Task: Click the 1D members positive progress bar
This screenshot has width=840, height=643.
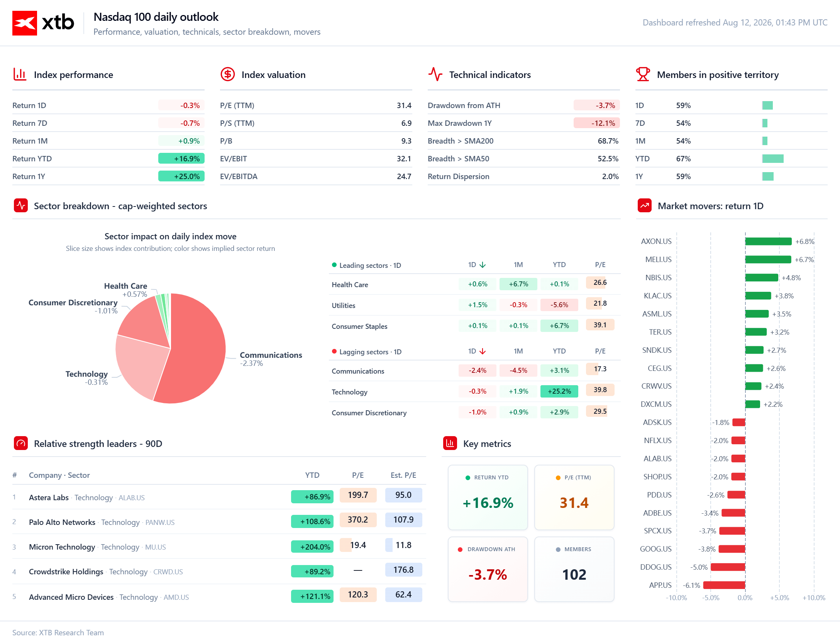Action: (767, 105)
